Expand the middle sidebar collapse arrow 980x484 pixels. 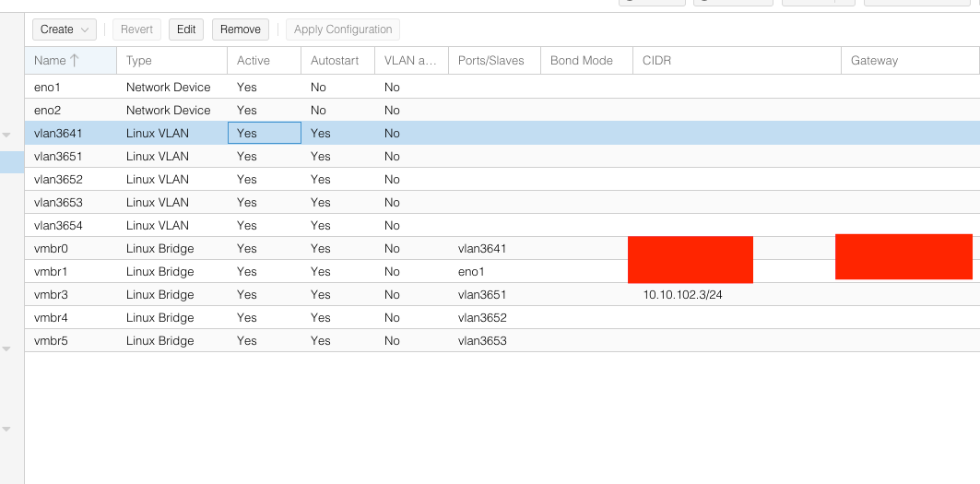point(6,348)
